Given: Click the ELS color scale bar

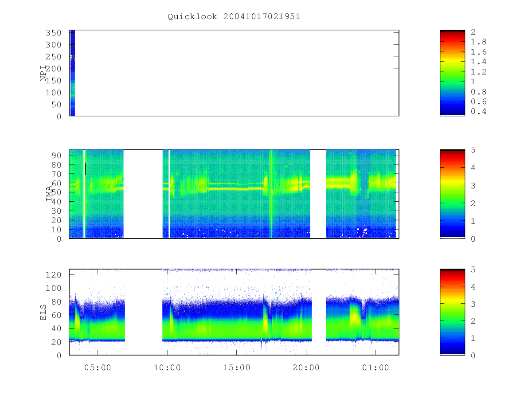Looking at the screenshot, I should click(x=452, y=312).
